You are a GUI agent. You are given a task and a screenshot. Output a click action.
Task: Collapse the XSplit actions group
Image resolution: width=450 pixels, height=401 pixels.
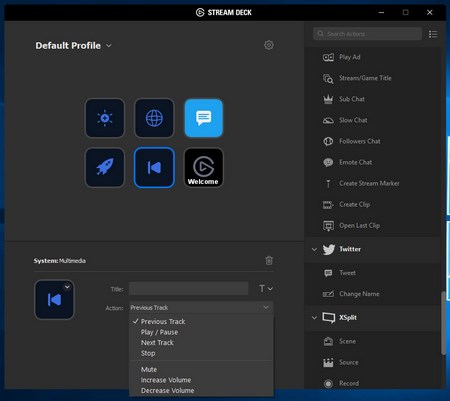pyautogui.click(x=314, y=317)
